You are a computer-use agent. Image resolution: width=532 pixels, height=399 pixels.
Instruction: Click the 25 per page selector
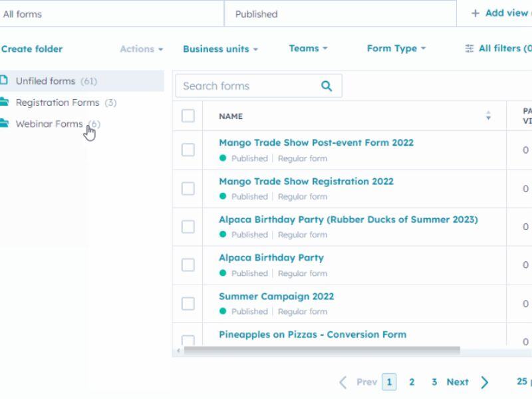click(524, 381)
